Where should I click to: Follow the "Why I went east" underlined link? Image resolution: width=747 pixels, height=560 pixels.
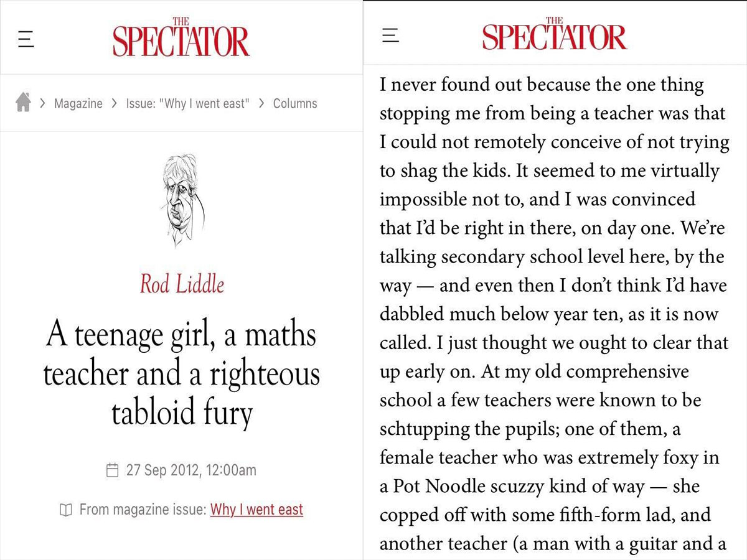pyautogui.click(x=256, y=510)
